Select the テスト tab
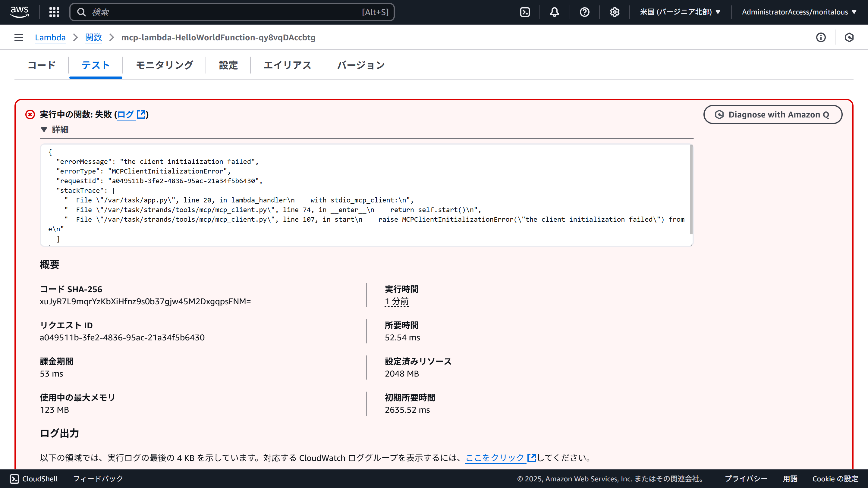The height and width of the screenshot is (488, 868). point(96,65)
